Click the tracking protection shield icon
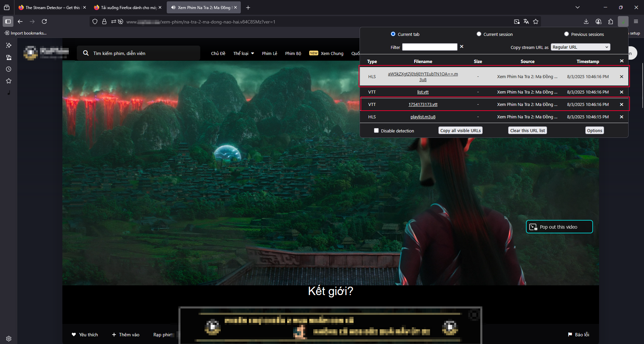Viewport: 644px width, 344px height. [x=95, y=21]
